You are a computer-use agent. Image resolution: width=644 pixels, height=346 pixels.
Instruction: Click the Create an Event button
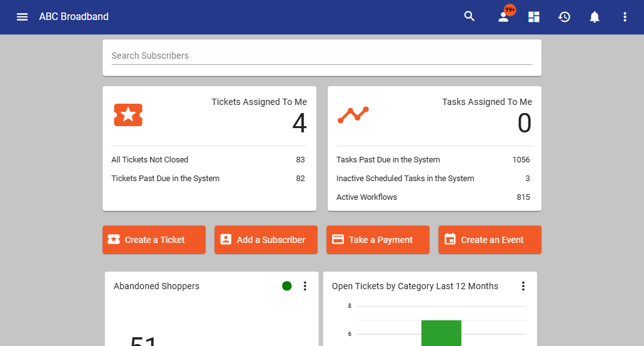(x=490, y=240)
